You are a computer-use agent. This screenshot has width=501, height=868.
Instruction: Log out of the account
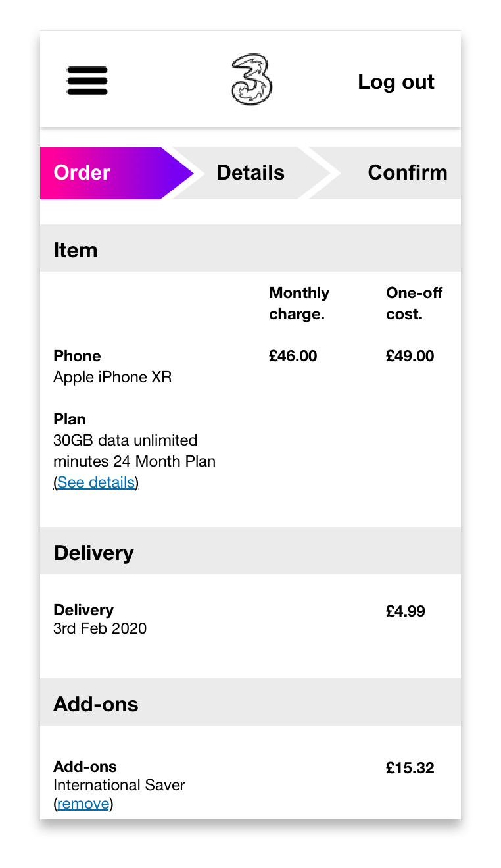click(x=396, y=82)
